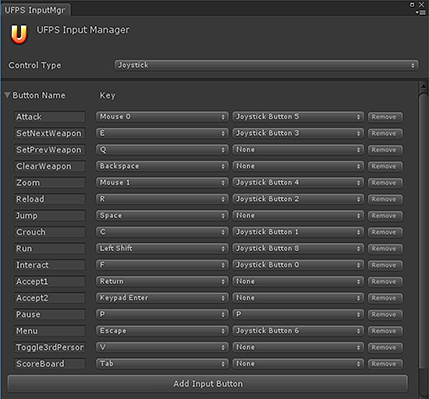Remove the SetPrevWeapon input button

tap(385, 150)
